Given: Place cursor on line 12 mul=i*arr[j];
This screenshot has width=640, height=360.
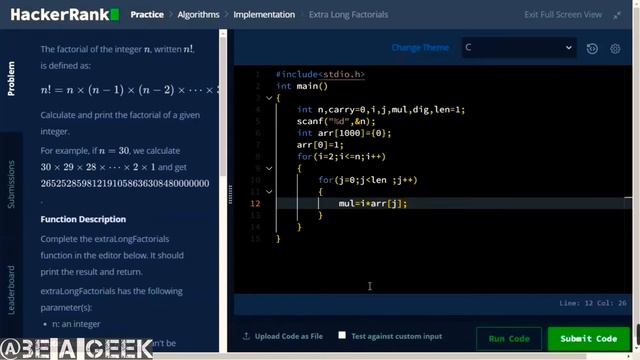Looking at the screenshot, I should click(373, 203).
